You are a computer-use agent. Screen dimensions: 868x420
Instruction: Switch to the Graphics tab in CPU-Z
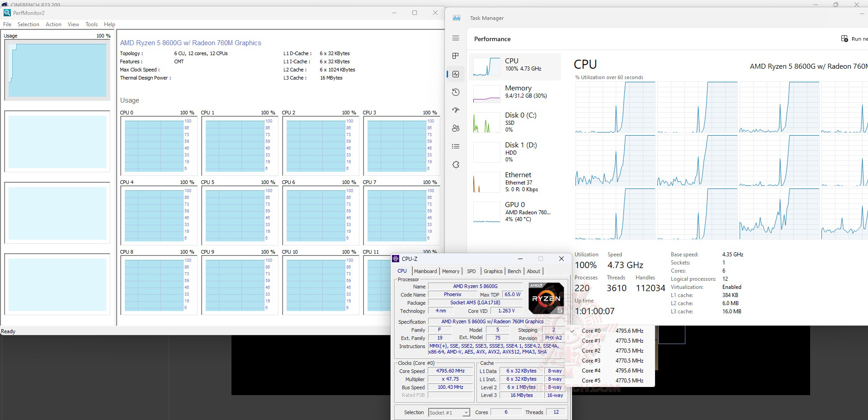[x=493, y=271]
